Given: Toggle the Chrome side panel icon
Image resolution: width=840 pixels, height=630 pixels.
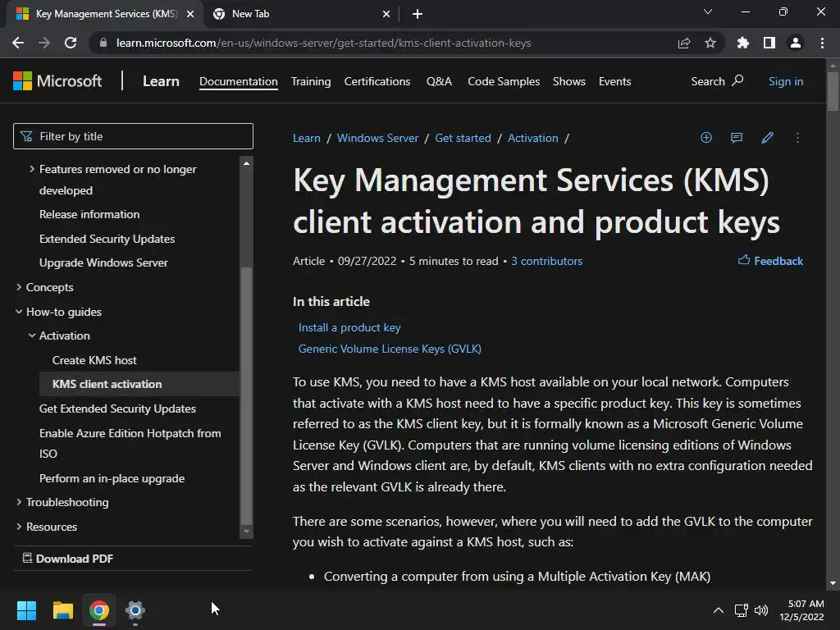Looking at the screenshot, I should pyautogui.click(x=769, y=43).
